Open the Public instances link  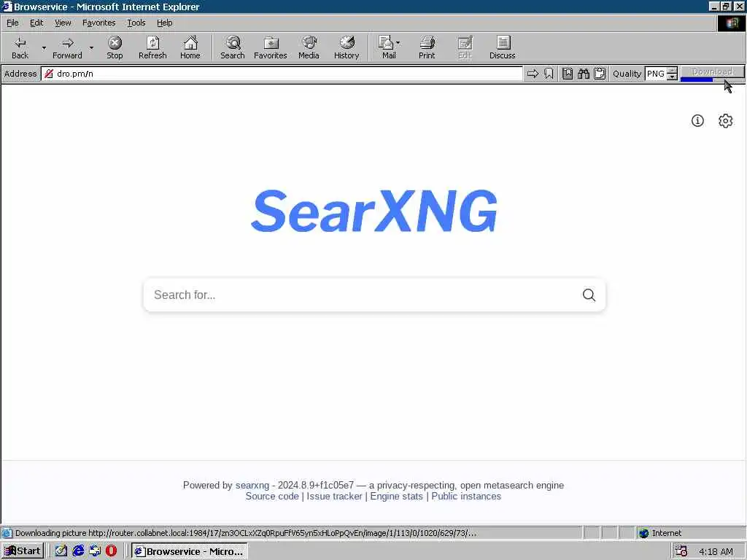[x=466, y=496]
